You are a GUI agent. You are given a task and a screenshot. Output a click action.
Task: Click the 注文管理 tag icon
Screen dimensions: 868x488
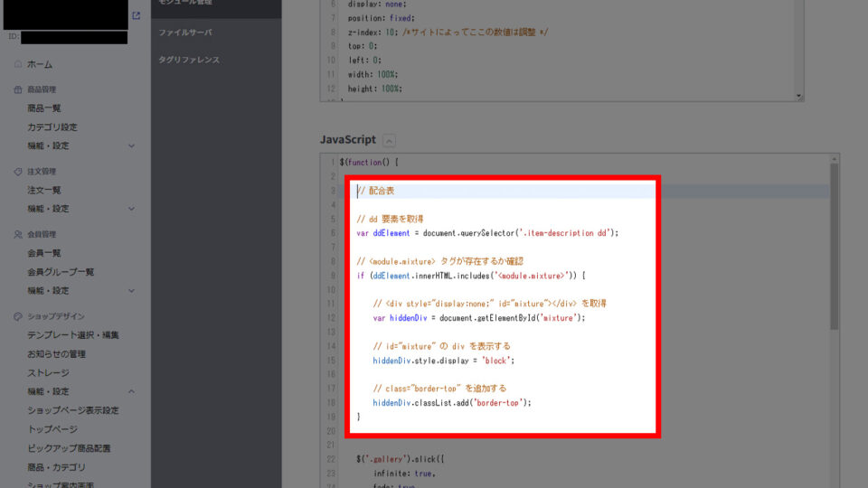point(18,172)
